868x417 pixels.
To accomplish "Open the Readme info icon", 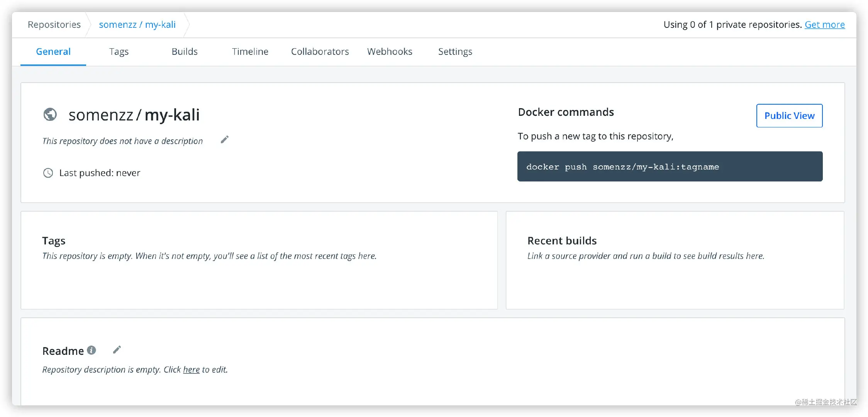I will [x=92, y=350].
